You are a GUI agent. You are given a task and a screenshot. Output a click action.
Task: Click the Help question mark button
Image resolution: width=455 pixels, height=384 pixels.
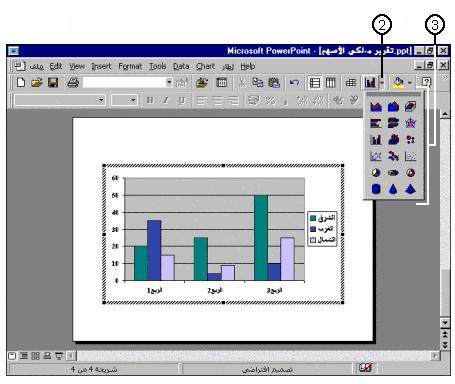426,82
